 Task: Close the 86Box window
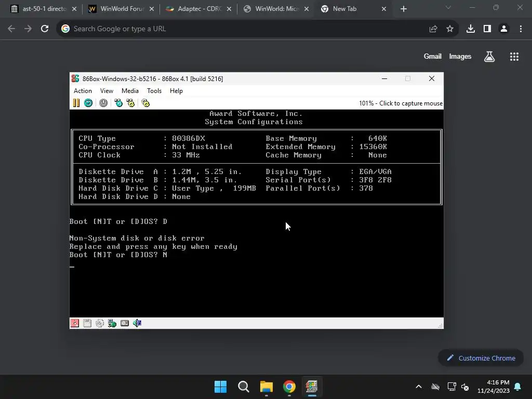[x=432, y=79]
